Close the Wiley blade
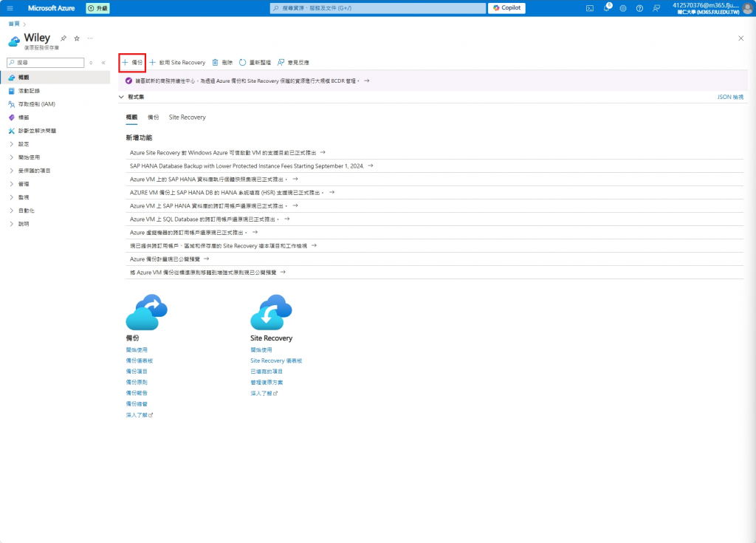The width and height of the screenshot is (756, 543). click(x=741, y=38)
